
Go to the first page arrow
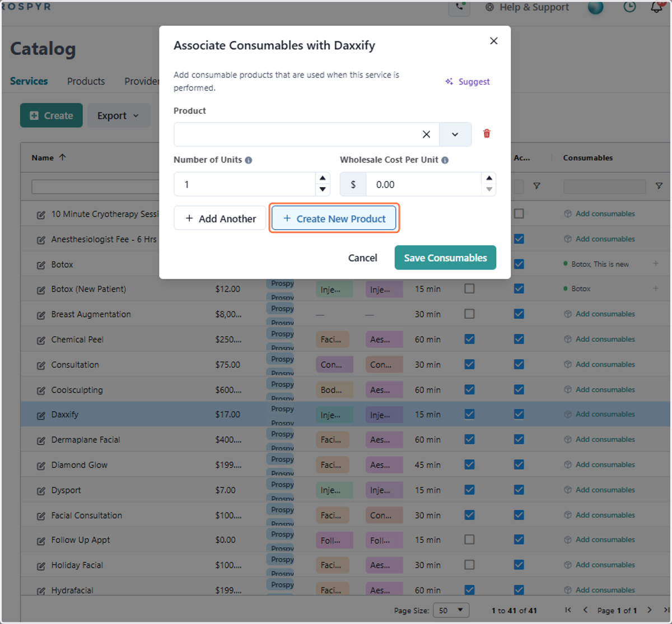(568, 610)
